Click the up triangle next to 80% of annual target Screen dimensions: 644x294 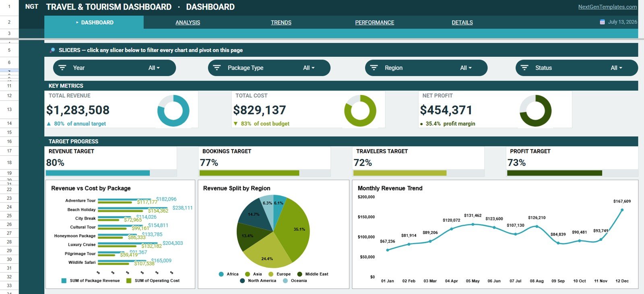49,124
